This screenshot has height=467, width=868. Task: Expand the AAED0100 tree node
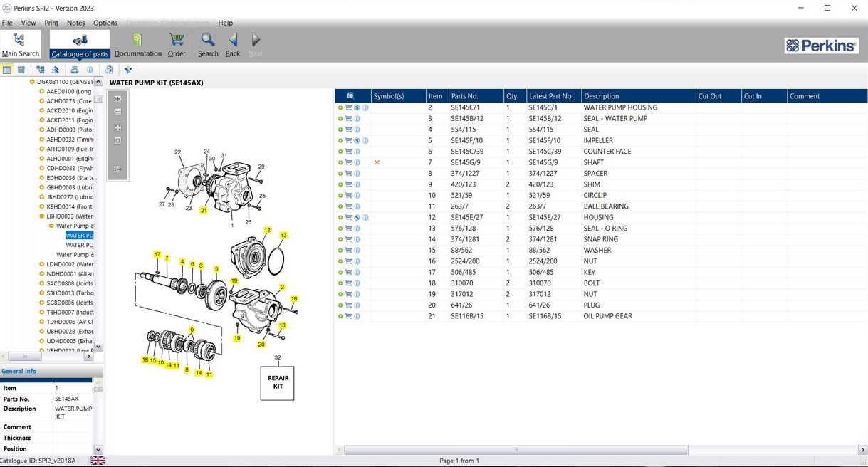click(x=41, y=92)
